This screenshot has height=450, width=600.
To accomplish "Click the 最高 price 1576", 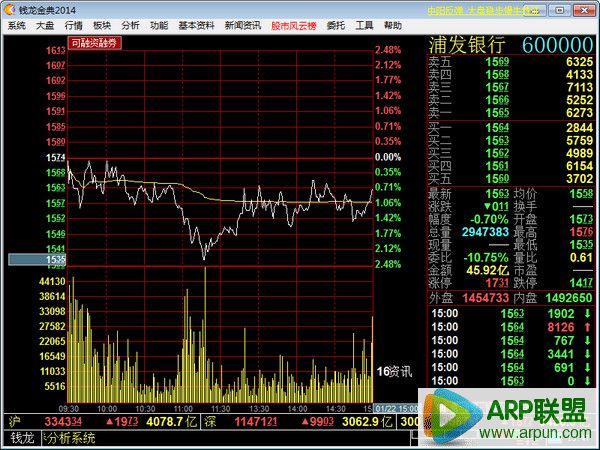I will point(581,232).
